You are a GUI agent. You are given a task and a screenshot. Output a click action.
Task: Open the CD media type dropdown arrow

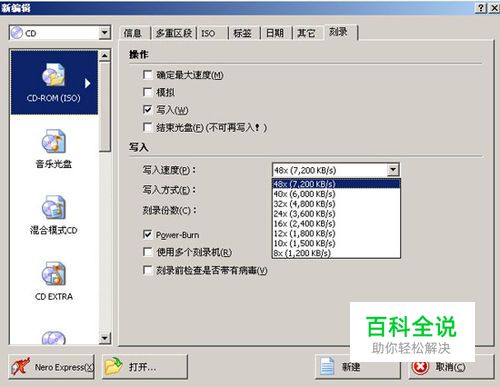click(105, 33)
